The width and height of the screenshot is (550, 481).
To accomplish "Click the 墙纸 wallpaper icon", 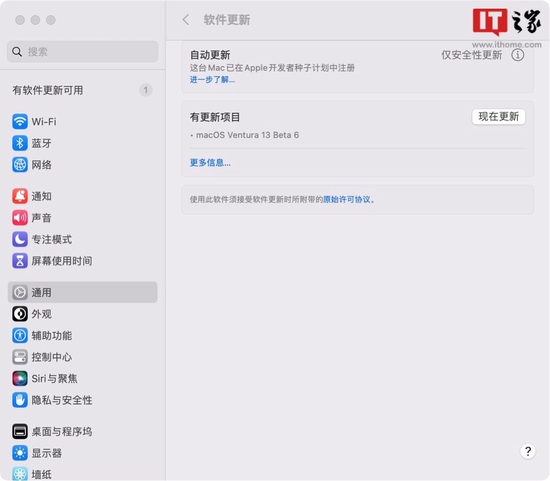I will tap(20, 474).
